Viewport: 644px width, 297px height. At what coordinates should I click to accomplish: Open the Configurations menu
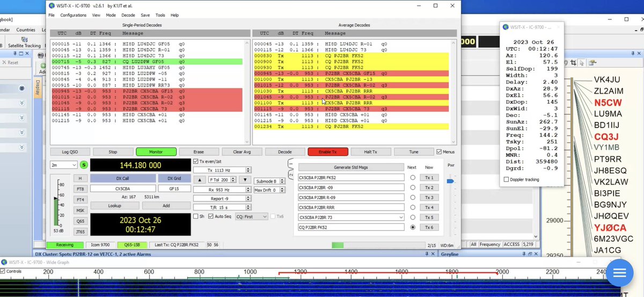click(x=74, y=15)
